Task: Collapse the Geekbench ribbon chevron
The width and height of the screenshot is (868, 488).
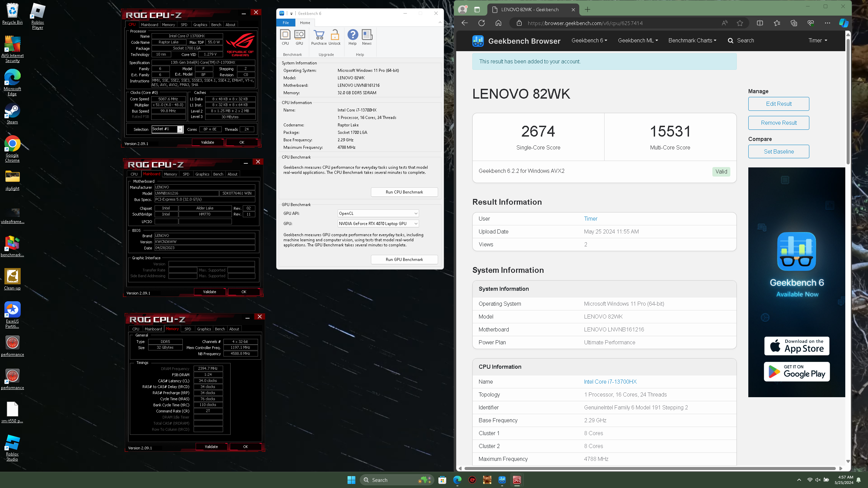Action: 440,22
